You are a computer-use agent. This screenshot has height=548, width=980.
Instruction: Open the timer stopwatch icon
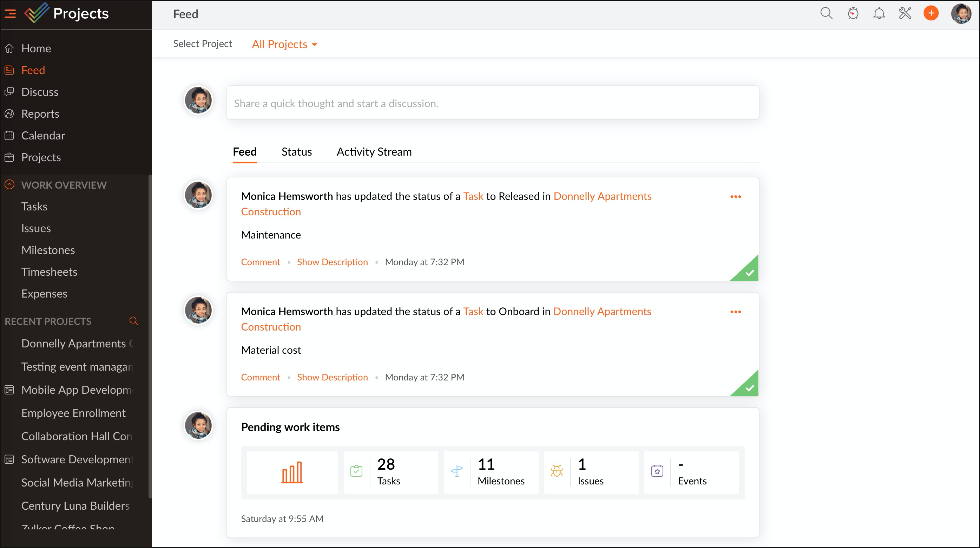tap(853, 14)
